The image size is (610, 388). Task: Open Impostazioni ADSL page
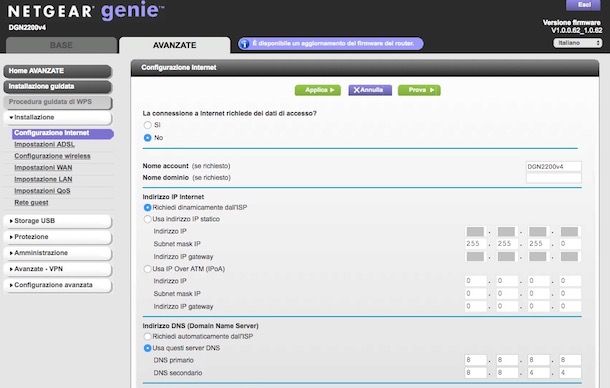click(44, 144)
